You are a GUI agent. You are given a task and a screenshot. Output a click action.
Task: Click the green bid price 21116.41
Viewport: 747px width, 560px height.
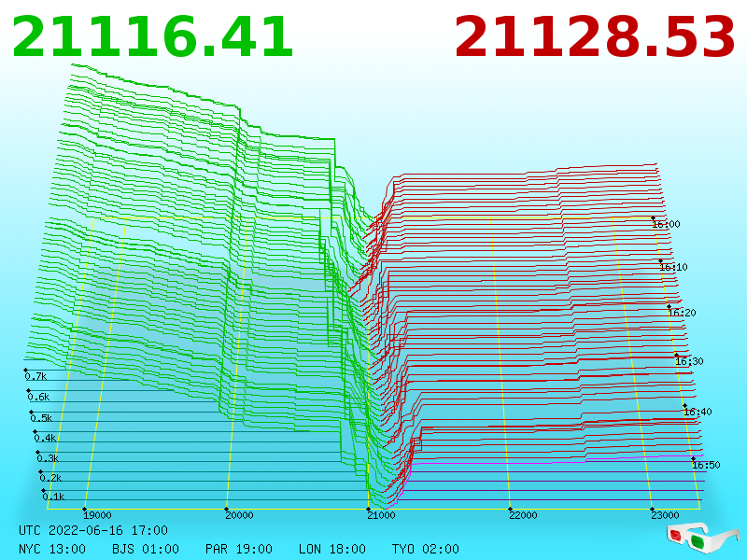pos(152,37)
